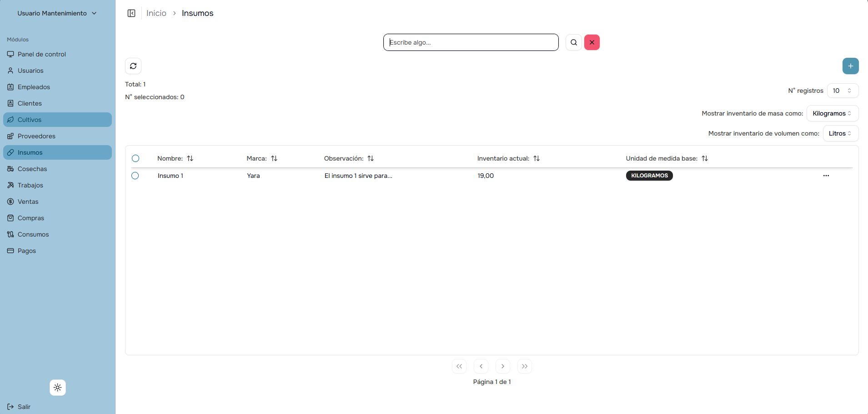This screenshot has height=414, width=868.
Task: Expand Usuario Mantenimiento user menu
Action: tap(57, 13)
